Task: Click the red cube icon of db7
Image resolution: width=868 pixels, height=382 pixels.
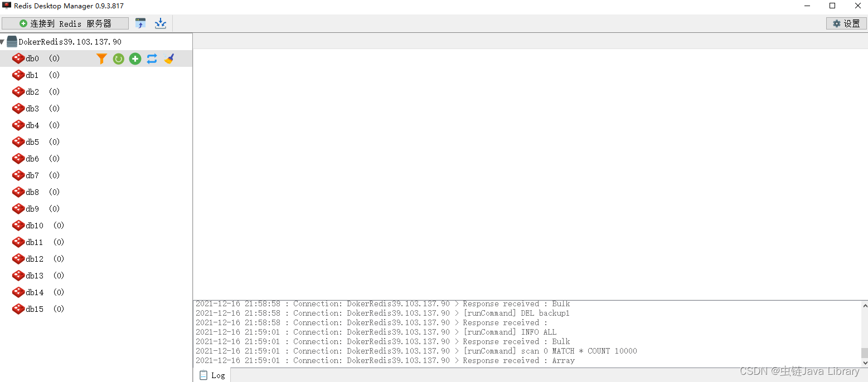Action: [18, 175]
